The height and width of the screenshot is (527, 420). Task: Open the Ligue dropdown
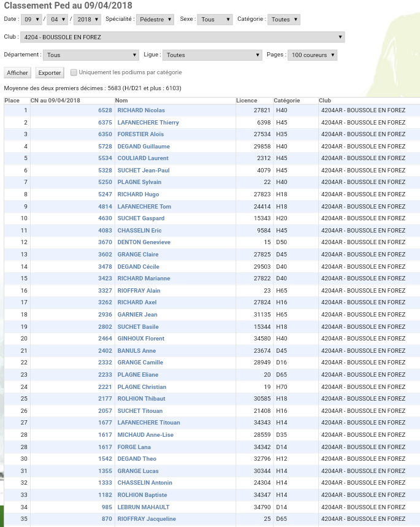(x=212, y=55)
